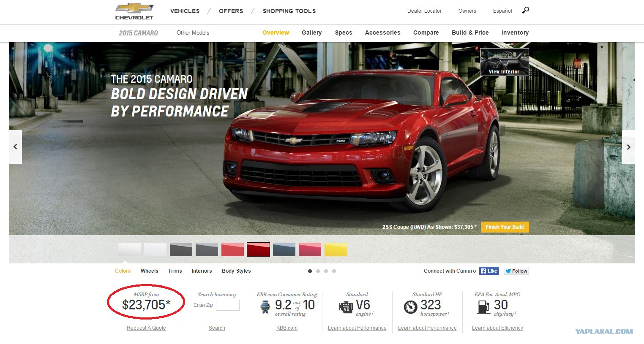Select the first active carousel dot

[310, 271]
